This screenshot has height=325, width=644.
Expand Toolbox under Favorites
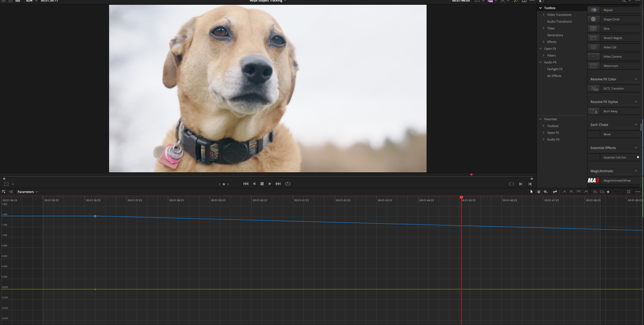click(543, 126)
